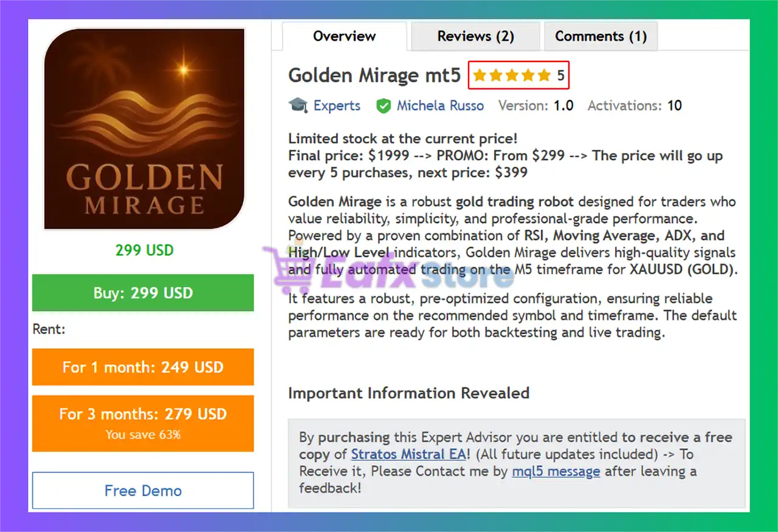Rent for 1 month at 249 USD
This screenshot has height=532, width=778.
point(143,367)
